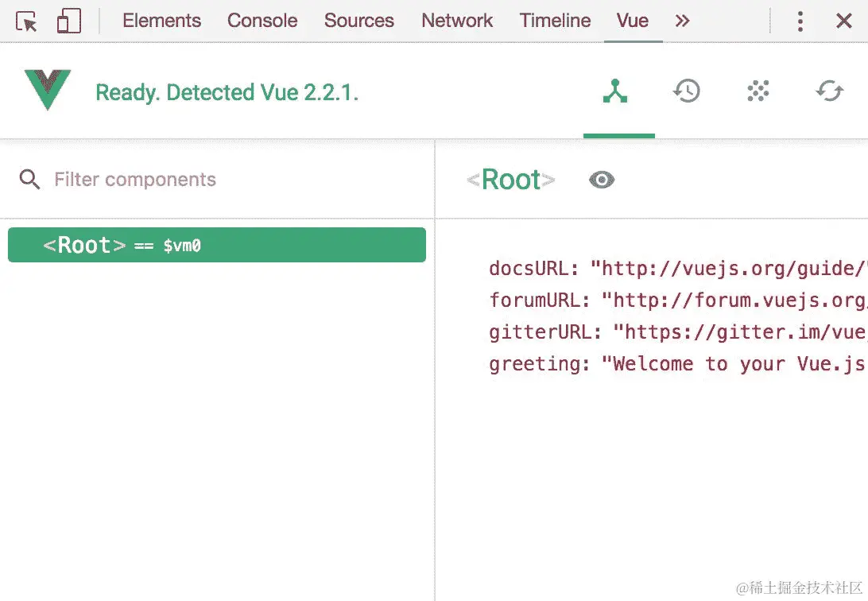868x601 pixels.
Task: Click the search magnifier icon
Action: click(29, 180)
